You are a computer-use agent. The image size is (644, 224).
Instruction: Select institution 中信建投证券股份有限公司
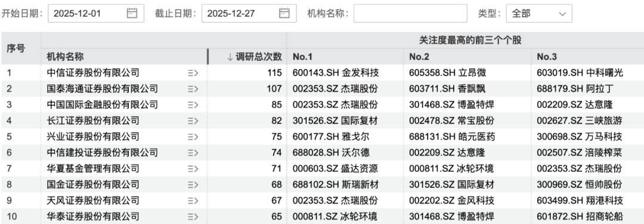coord(103,153)
